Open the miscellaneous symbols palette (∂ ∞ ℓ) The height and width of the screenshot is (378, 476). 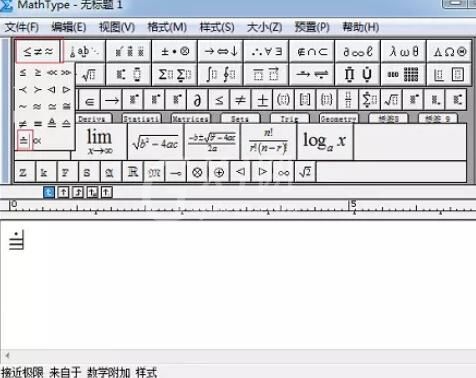click(358, 51)
